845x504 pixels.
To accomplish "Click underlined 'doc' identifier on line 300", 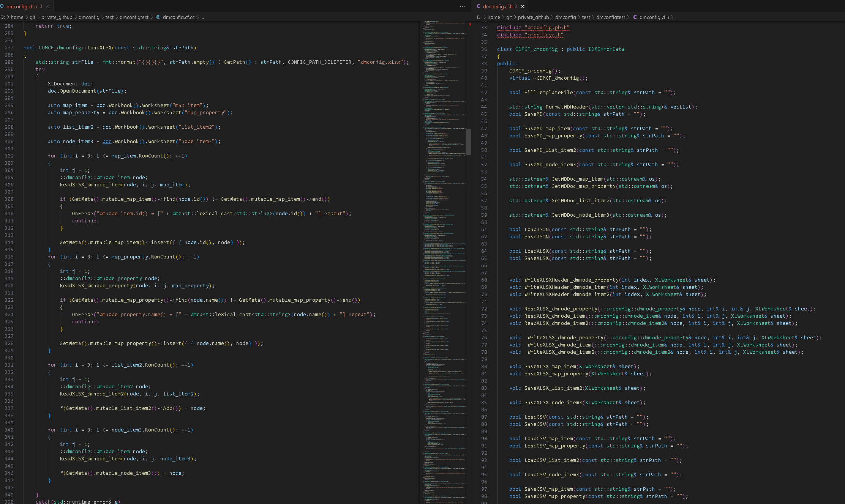I will pos(107,142).
